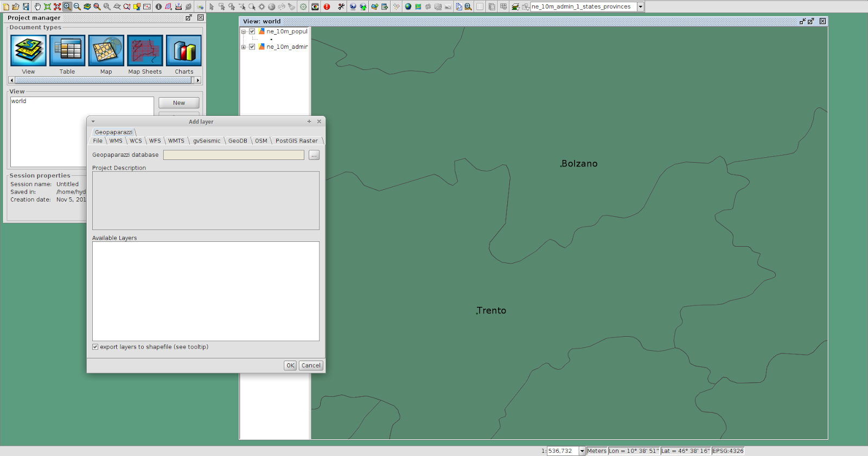
Task: Expand the ne_10m_admin layer tree node
Action: click(x=244, y=47)
